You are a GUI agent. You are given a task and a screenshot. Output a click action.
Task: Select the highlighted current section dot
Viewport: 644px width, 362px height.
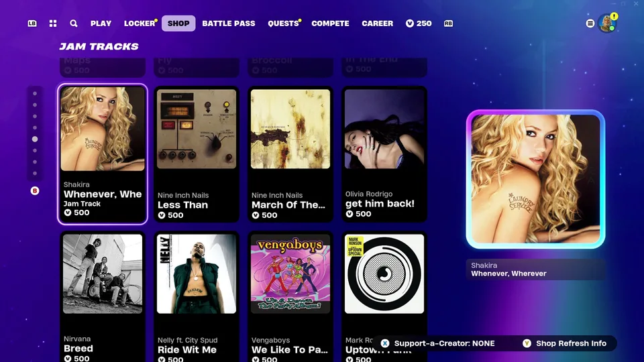pos(35,139)
